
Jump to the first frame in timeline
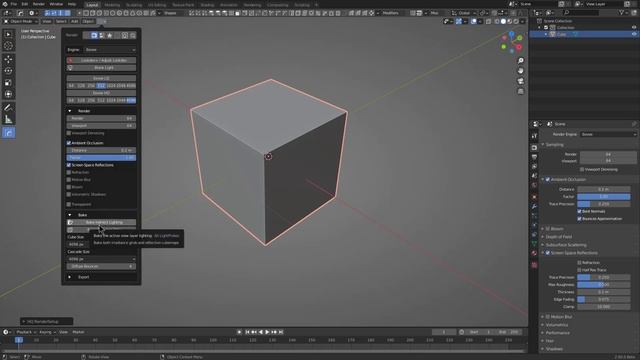coord(247,332)
